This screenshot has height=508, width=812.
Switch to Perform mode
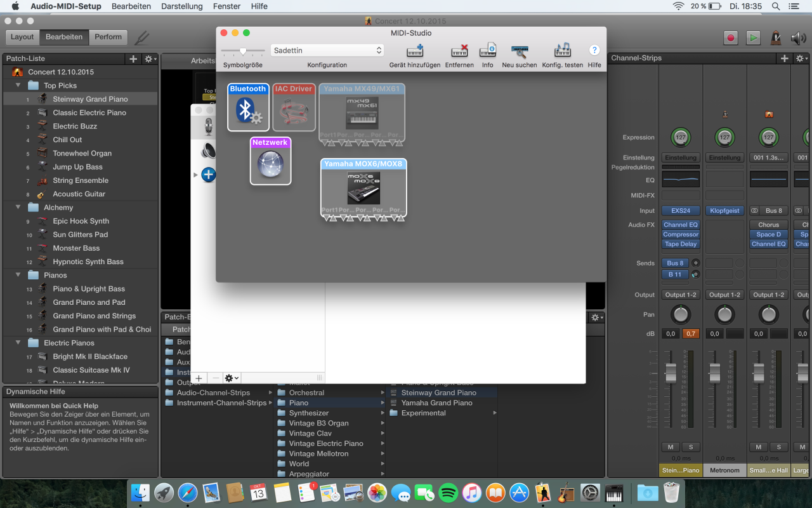(108, 37)
